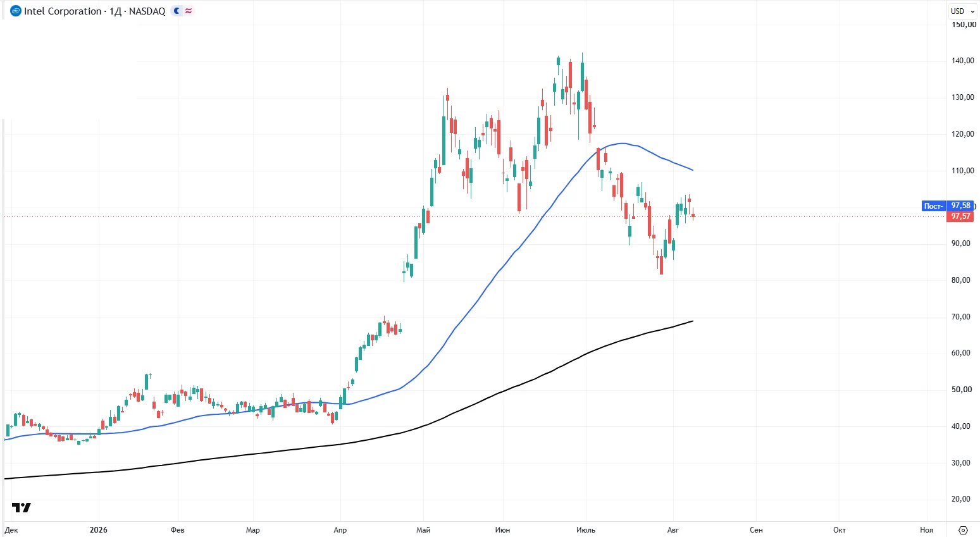Click the 90,00 price axis label
980x537 pixels.
pos(961,244)
